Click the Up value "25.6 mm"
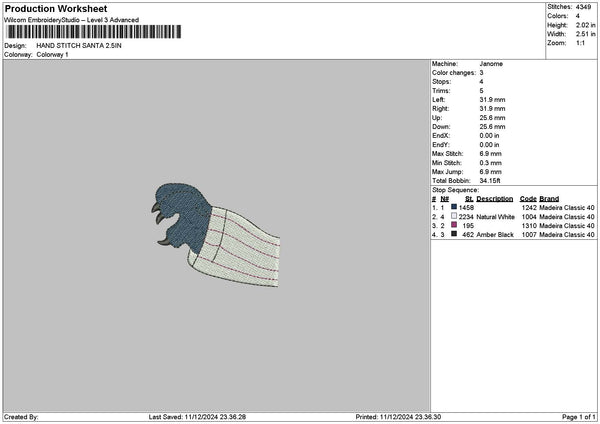 pos(492,118)
